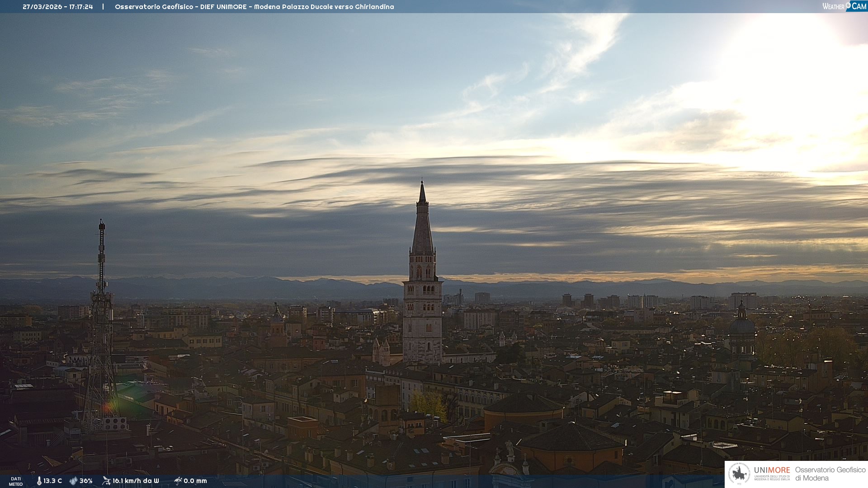Click the 13.3 C temperature reading
The width and height of the screenshot is (868, 488).
[x=53, y=481]
